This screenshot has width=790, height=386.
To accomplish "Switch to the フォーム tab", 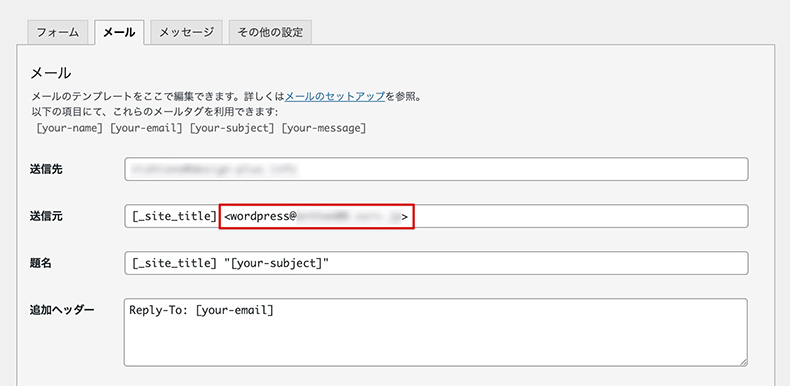I will click(x=57, y=33).
